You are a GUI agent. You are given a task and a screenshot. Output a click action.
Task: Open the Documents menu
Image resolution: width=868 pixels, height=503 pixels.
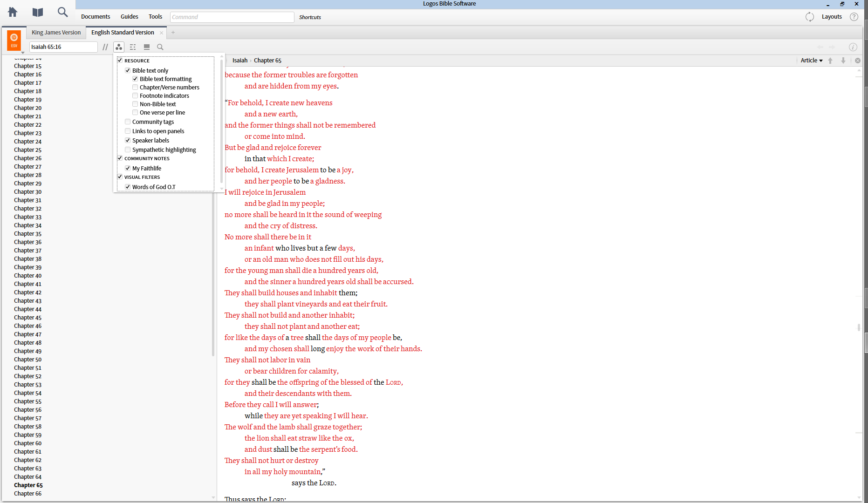[96, 17]
